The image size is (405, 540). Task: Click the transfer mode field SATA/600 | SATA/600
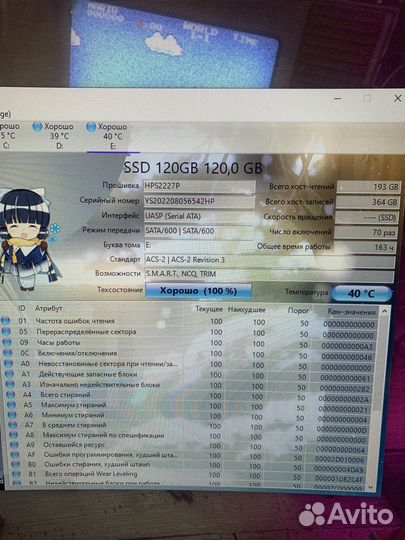199,231
